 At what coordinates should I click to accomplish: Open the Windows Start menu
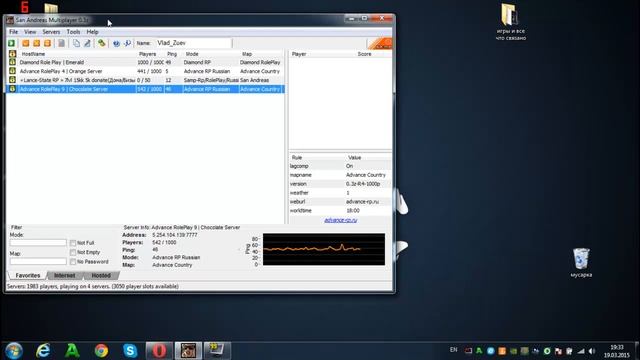click(x=13, y=351)
